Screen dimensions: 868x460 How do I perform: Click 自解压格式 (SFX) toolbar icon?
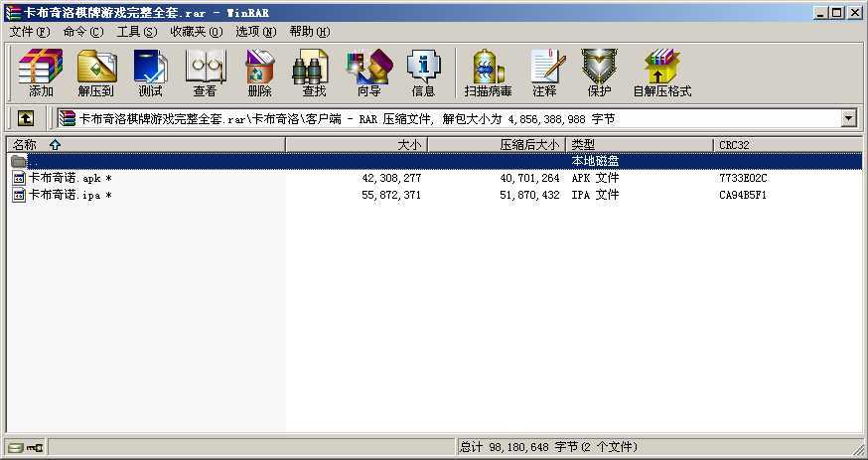pyautogui.click(x=662, y=73)
